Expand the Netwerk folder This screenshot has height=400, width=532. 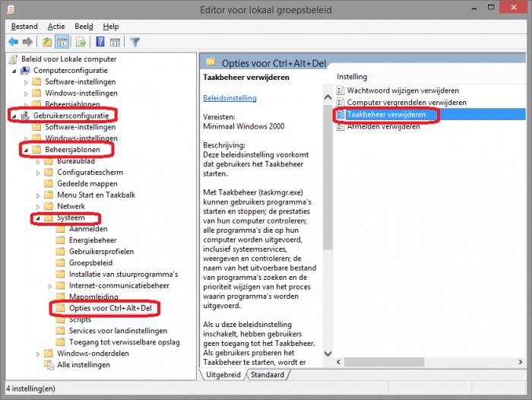(x=38, y=207)
